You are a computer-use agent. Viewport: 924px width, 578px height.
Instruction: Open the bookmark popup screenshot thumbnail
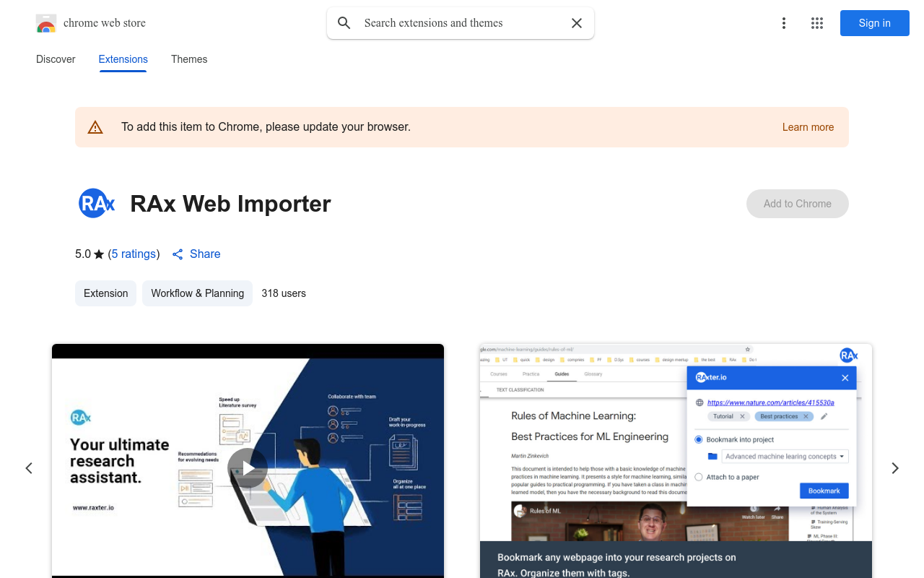(x=676, y=461)
